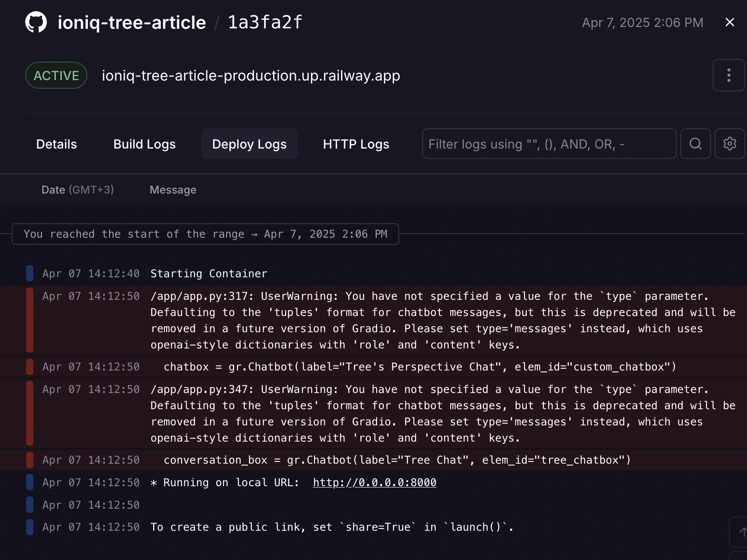747x560 pixels.
Task: Click the magnifier search logs icon
Action: point(695,144)
